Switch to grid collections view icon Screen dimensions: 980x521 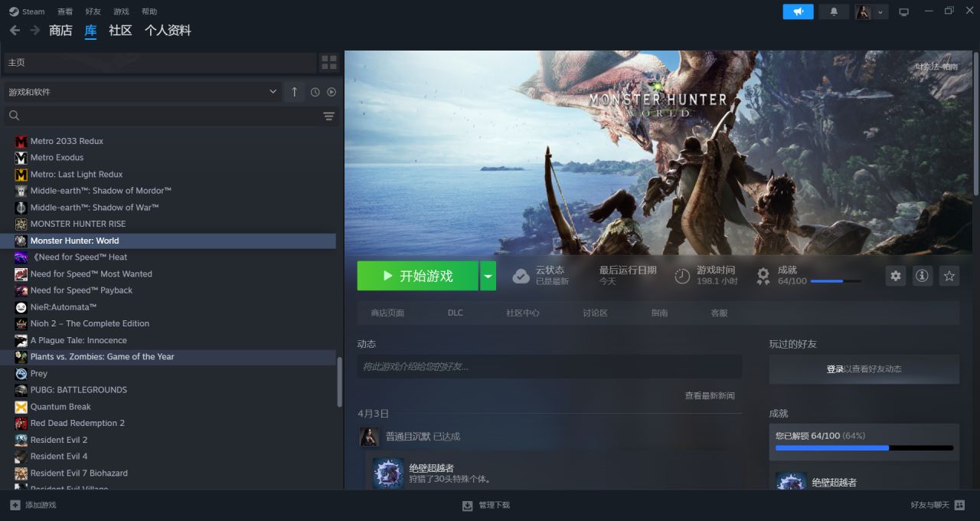click(x=328, y=62)
